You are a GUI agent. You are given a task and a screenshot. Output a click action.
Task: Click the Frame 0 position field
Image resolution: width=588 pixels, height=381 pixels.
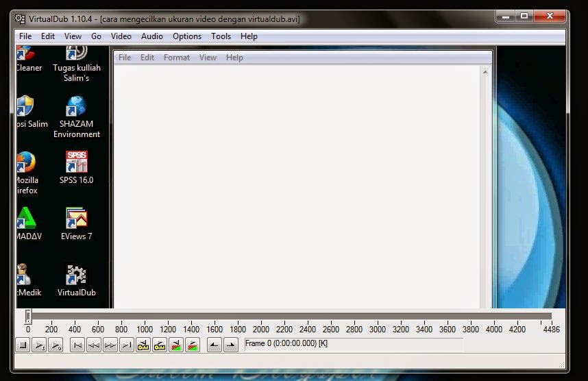pyautogui.click(x=354, y=344)
